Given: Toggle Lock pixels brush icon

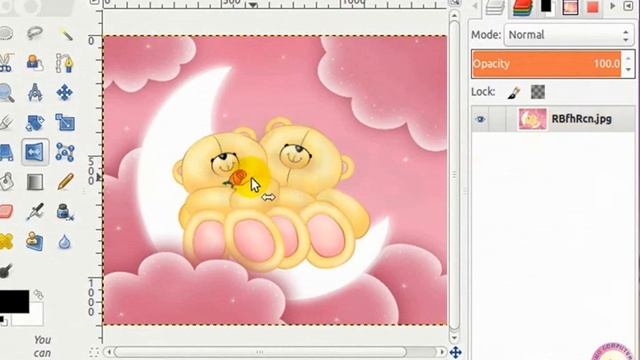Looking at the screenshot, I should 513,92.
